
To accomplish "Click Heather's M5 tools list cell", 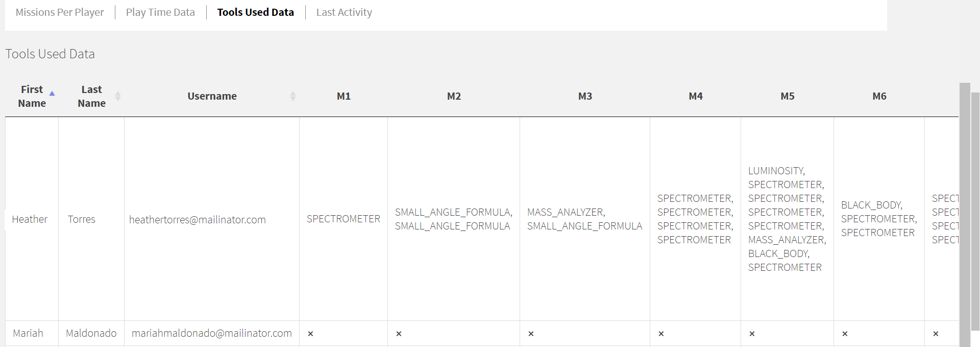I will click(787, 219).
